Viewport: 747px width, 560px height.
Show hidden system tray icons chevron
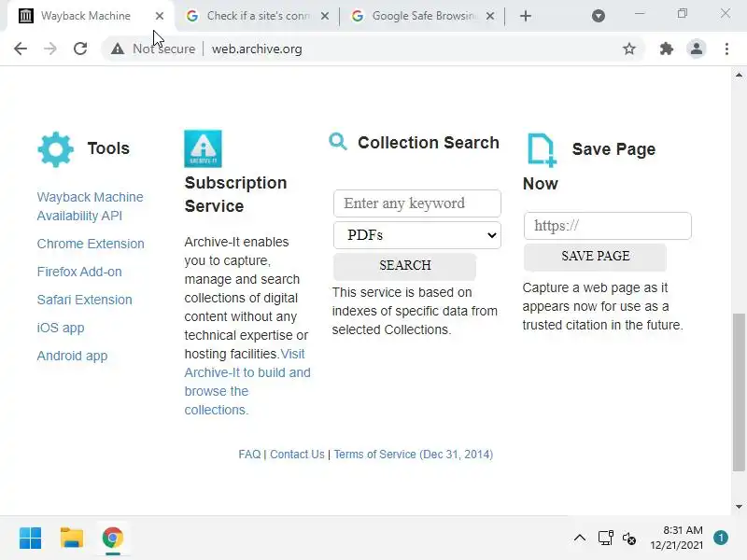pyautogui.click(x=579, y=538)
